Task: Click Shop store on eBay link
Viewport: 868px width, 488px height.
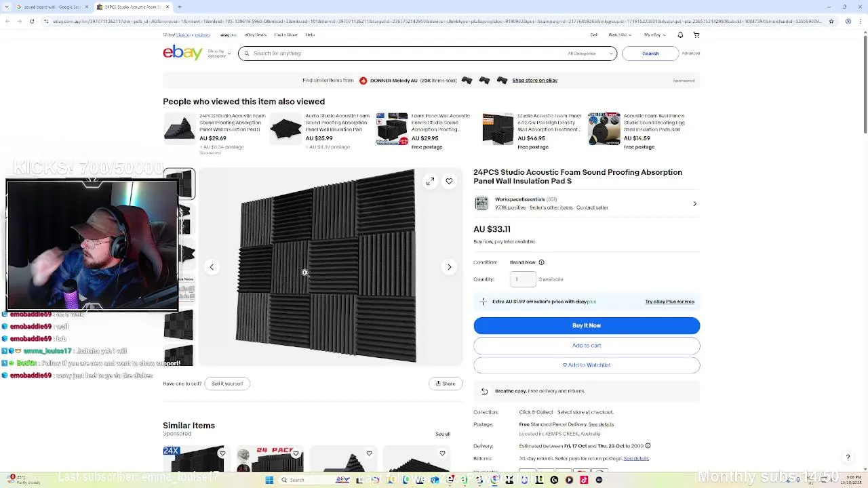Action: 534,81
